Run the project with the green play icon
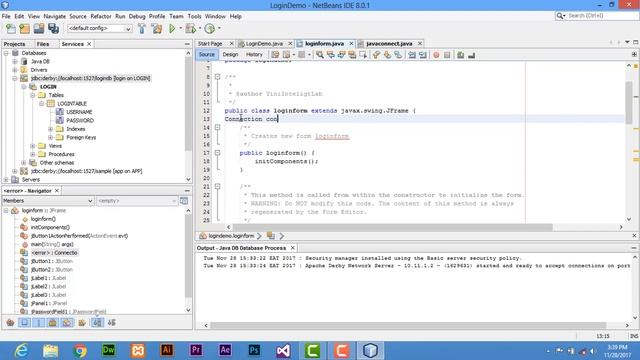The width and height of the screenshot is (640, 360). [172, 29]
